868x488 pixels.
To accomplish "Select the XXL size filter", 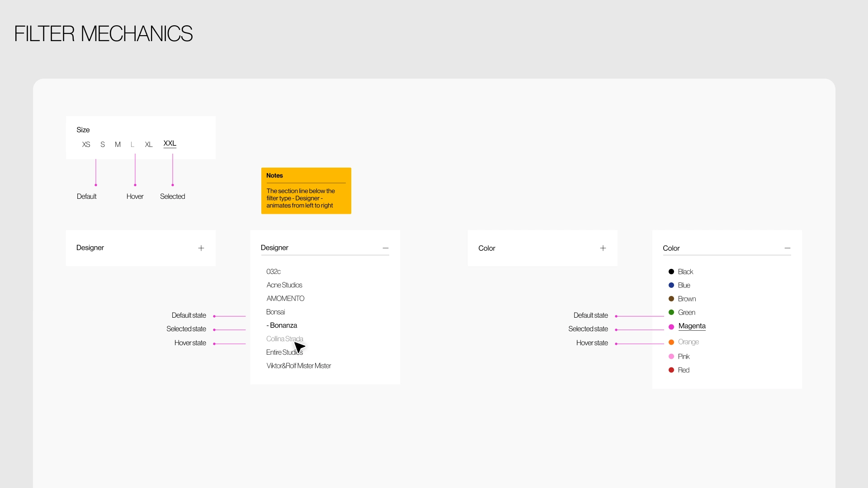I will click(x=170, y=143).
